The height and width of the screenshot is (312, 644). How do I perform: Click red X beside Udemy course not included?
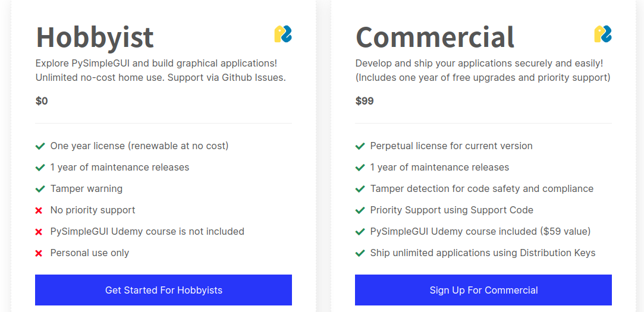39,232
